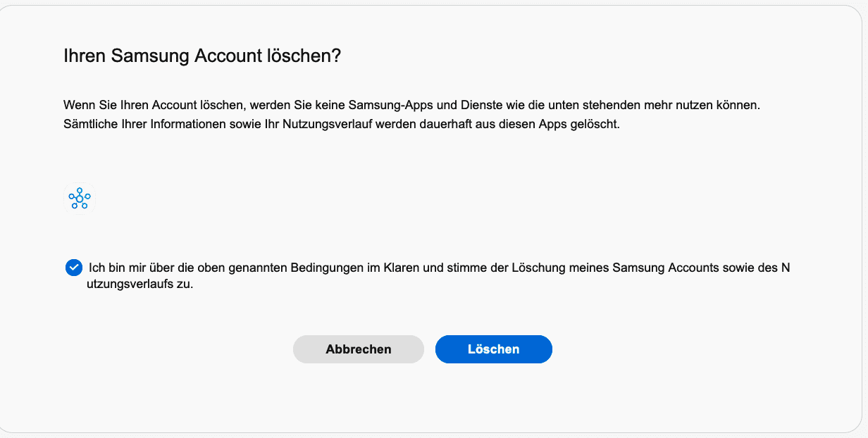Click the sentence starting 'Sämtliche Ihrer Informationen'
This screenshot has width=868, height=438.
pos(342,125)
